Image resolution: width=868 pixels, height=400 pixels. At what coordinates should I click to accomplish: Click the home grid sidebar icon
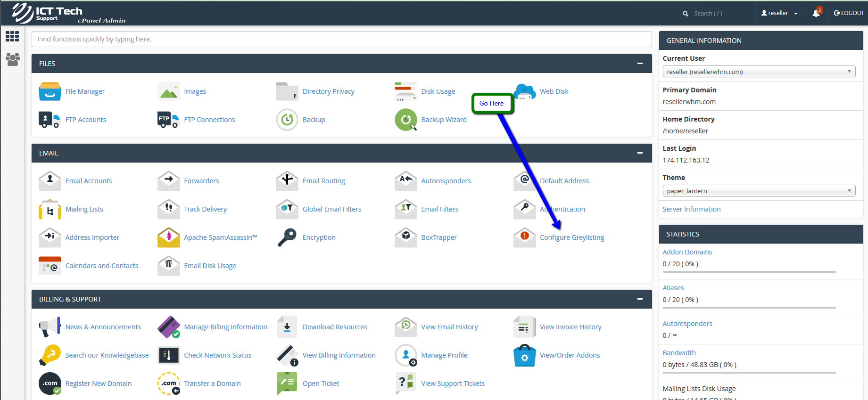(12, 36)
